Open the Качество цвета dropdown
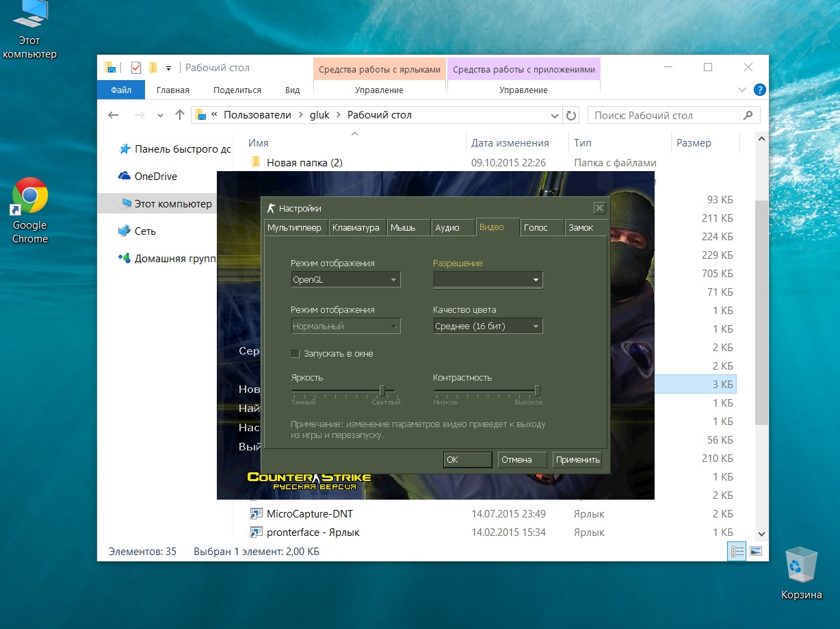The width and height of the screenshot is (840, 629). tap(488, 326)
